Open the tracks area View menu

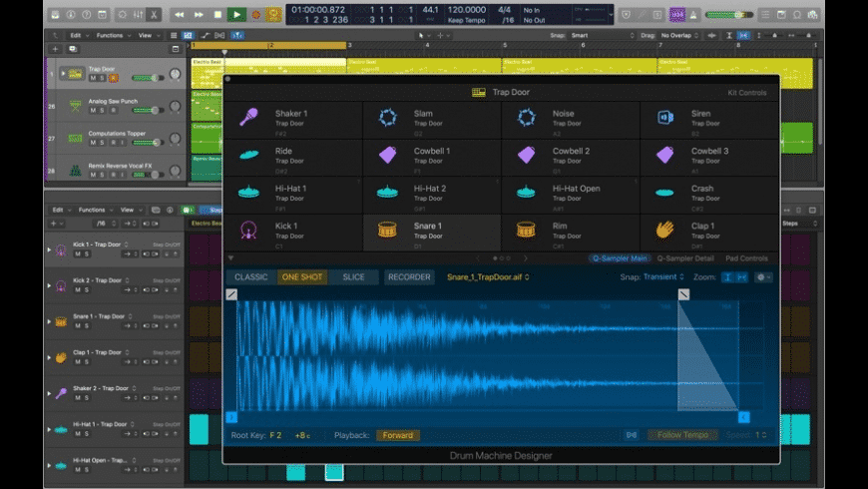tap(148, 36)
